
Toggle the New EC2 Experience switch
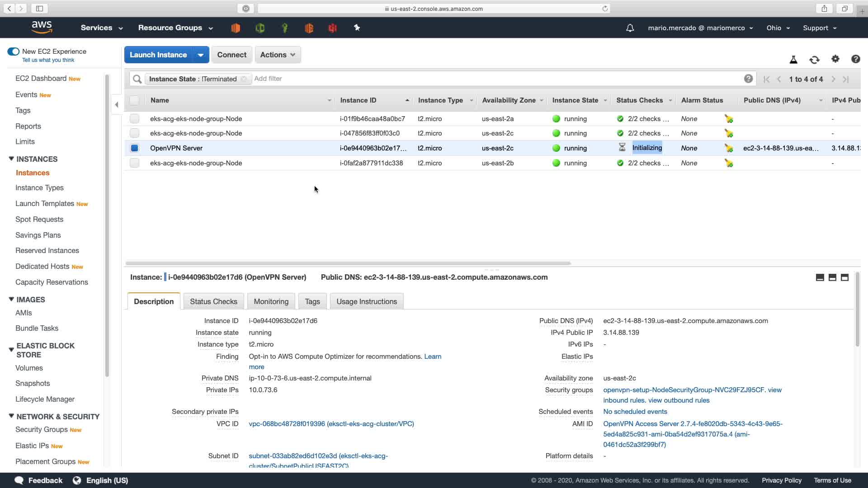point(14,52)
